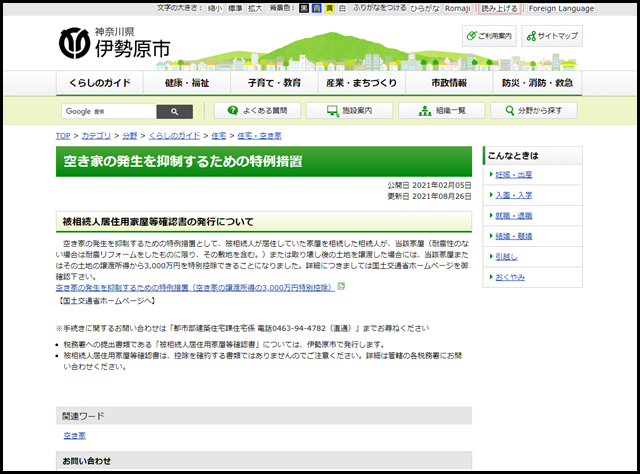
Task: Click the 被相続人居住用家屋等確認書の発行について heading
Action: (x=158, y=222)
